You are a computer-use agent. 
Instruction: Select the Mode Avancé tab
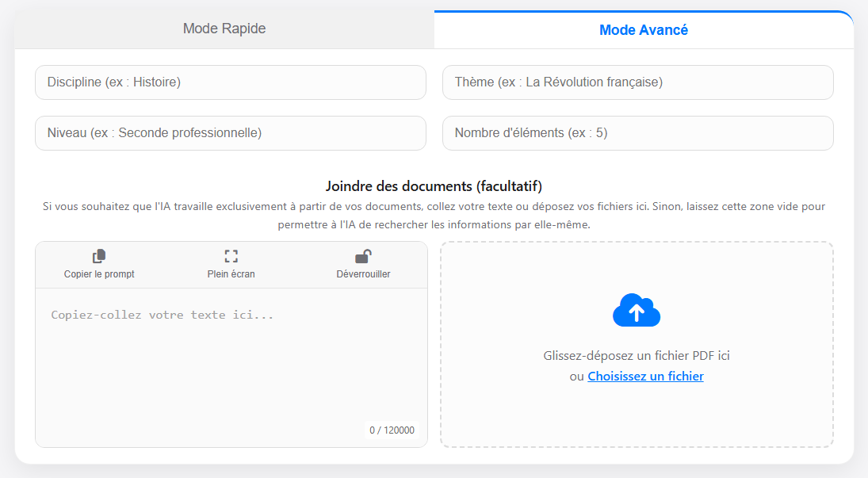pyautogui.click(x=643, y=30)
